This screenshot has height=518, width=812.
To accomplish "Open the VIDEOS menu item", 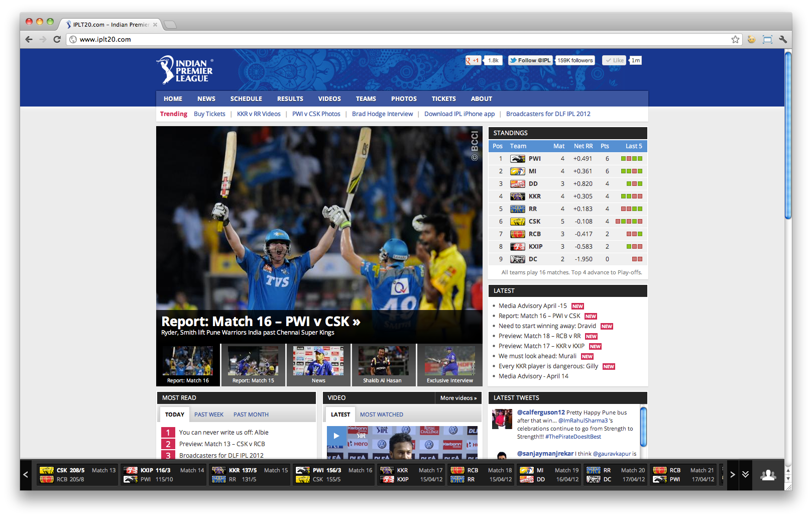I will (x=329, y=99).
